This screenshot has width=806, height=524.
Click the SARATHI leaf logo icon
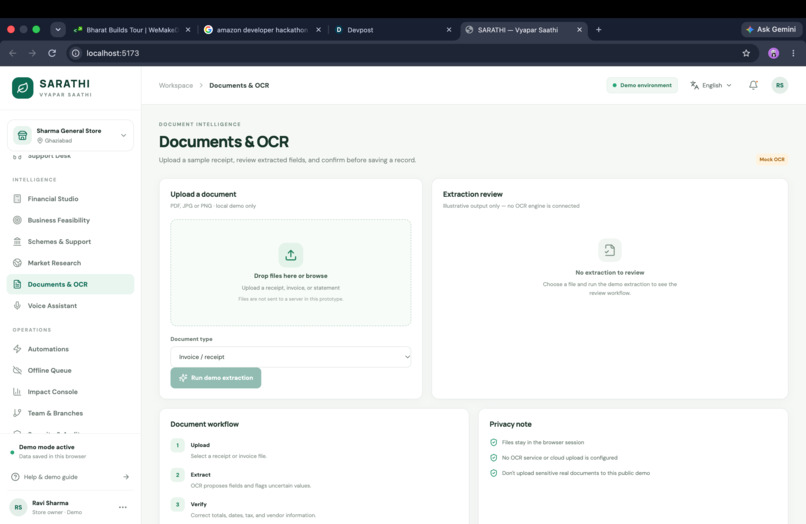click(23, 88)
